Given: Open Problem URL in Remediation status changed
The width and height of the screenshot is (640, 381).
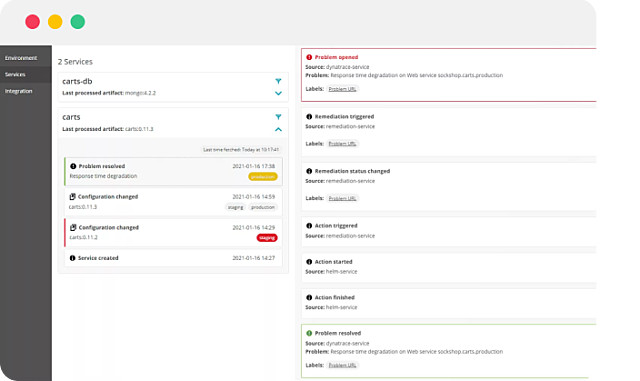Looking at the screenshot, I should [x=342, y=198].
